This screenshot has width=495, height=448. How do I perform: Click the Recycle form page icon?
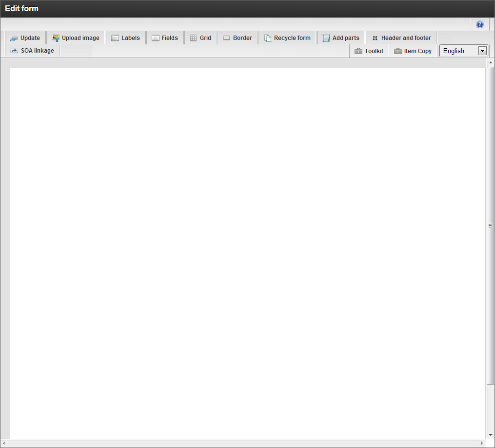pyautogui.click(x=268, y=38)
